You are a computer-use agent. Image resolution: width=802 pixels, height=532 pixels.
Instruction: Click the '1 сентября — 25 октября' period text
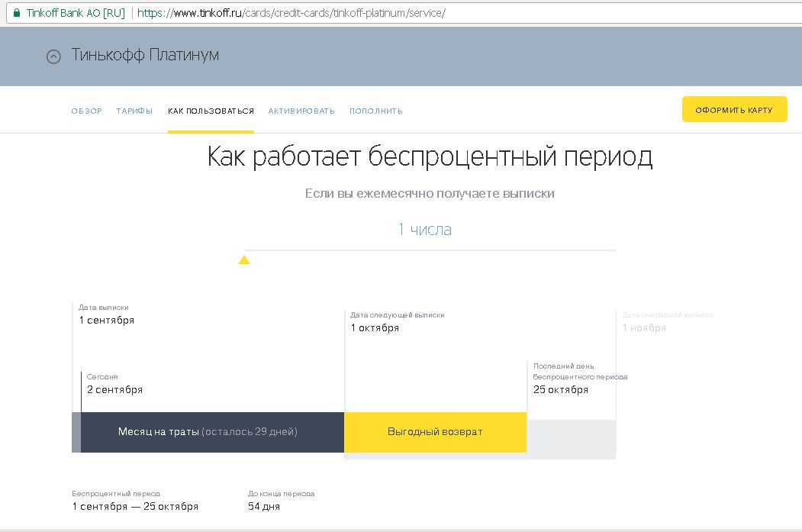pyautogui.click(x=135, y=506)
